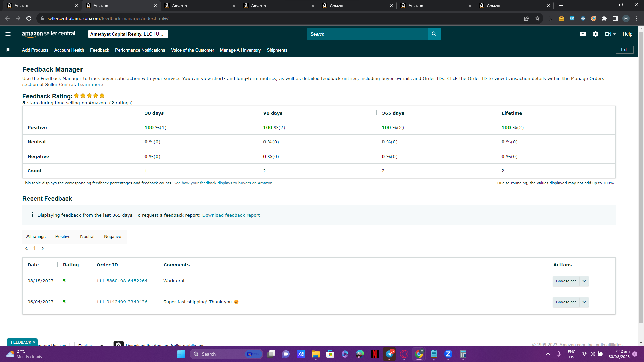Reload the browser page

(x=29, y=18)
